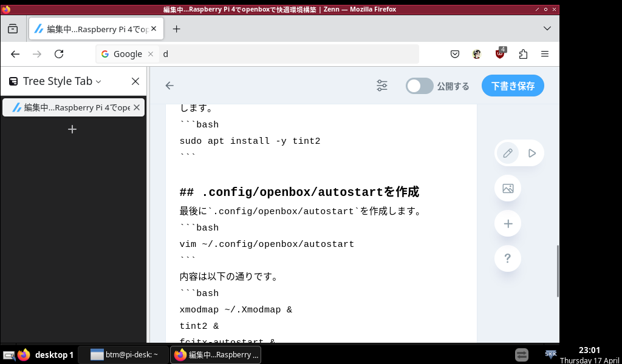Screen dimensions: 622x364
Task: Click the plus insert content button
Action: tap(508, 223)
